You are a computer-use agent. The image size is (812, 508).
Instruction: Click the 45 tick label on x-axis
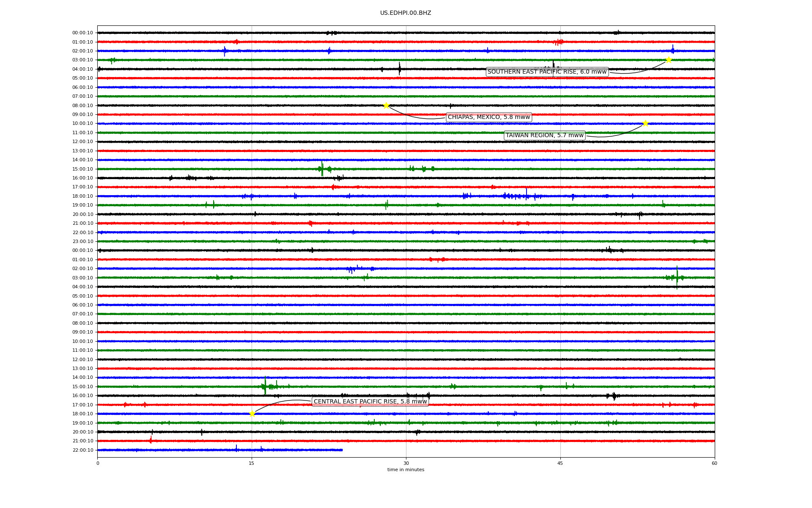(x=560, y=463)
